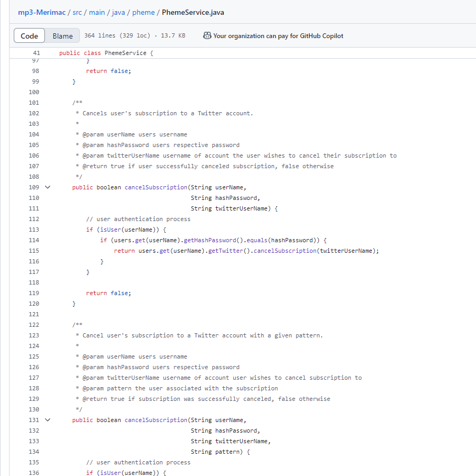This screenshot has height=476, width=476.
Task: Open the mp3-Merimac repository breadcrumb link
Action: point(42,13)
